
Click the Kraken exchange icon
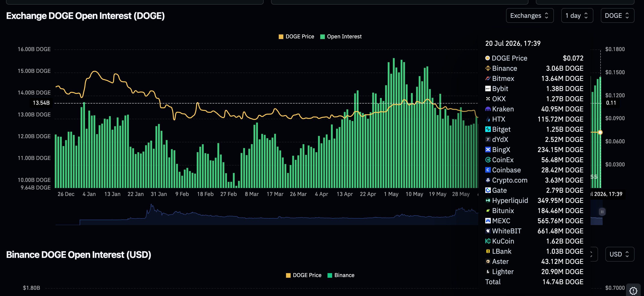point(488,109)
